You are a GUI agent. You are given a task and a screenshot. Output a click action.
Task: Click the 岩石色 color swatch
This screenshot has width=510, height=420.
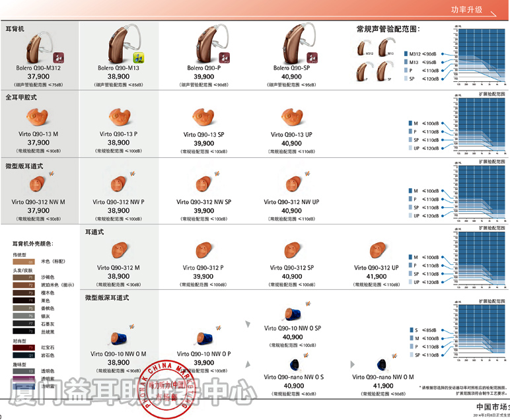24,355
